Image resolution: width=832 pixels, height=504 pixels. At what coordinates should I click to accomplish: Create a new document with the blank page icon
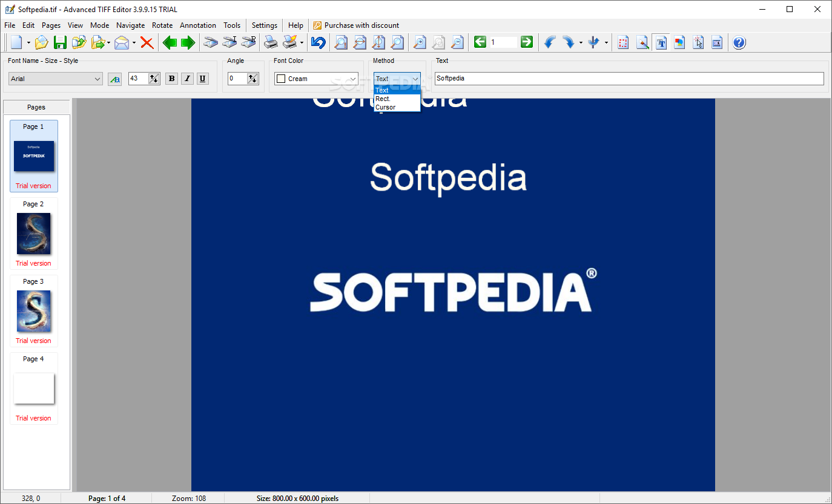coord(17,42)
